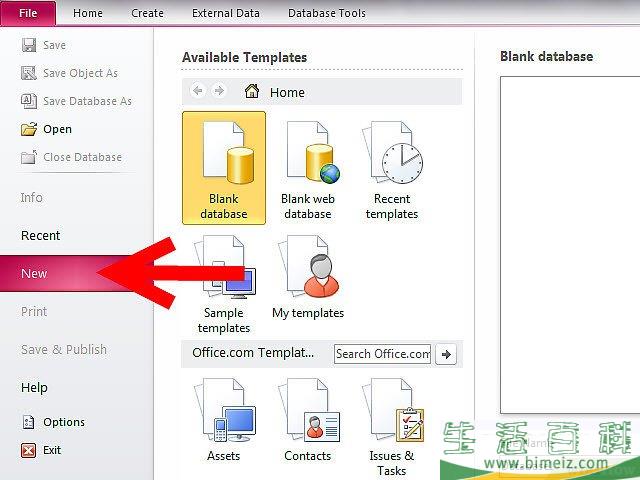
Task: Click the Open label
Action: (x=58, y=129)
